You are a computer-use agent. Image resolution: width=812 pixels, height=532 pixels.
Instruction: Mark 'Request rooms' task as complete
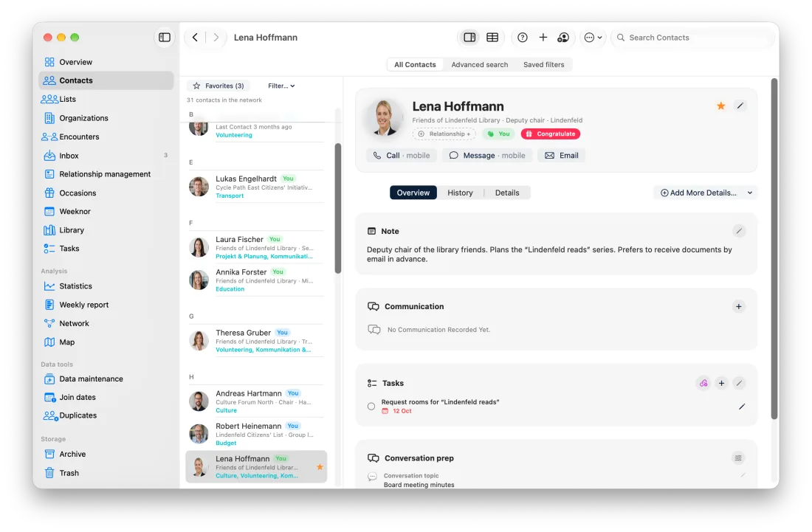371,407
